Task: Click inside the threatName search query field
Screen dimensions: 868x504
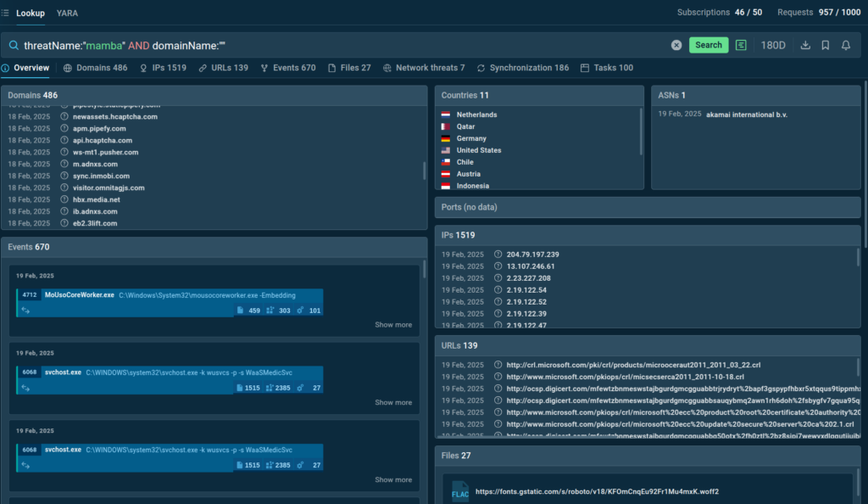Action: pyautogui.click(x=339, y=45)
